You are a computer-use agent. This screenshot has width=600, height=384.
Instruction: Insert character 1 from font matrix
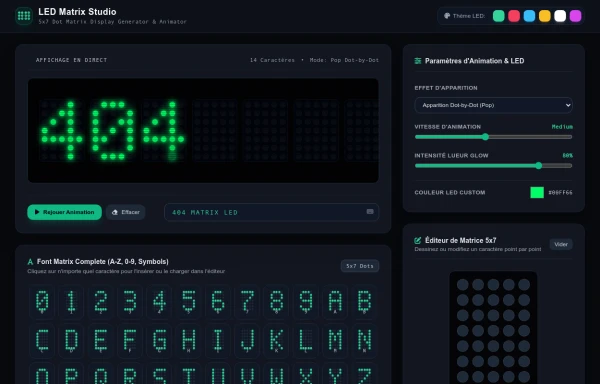71,302
